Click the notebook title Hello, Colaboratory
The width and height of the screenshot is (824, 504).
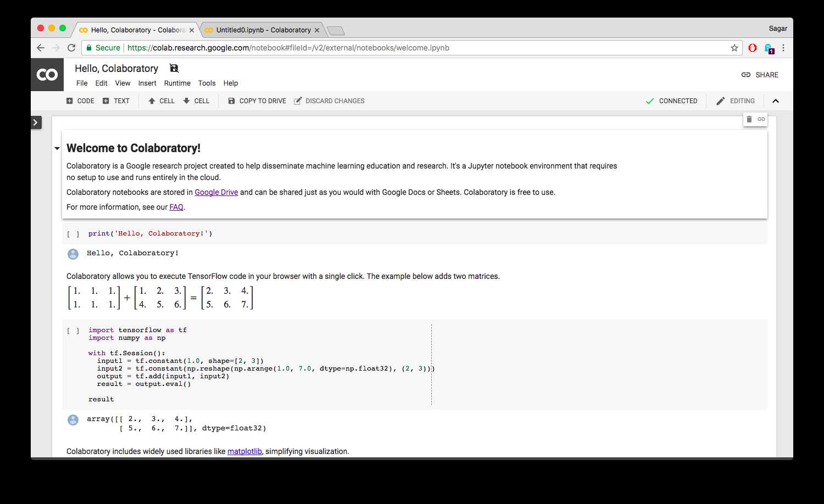[116, 68]
